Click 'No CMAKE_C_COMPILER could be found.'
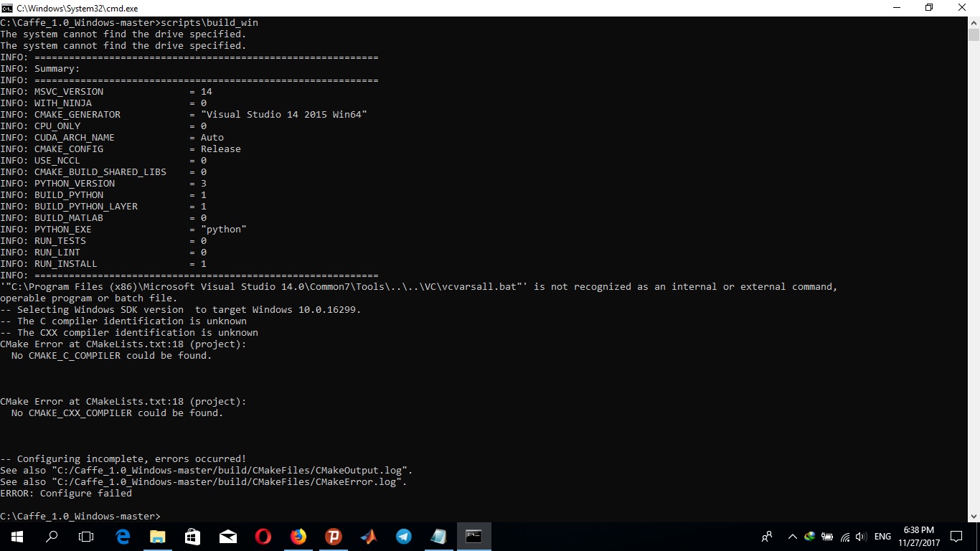The width and height of the screenshot is (980, 551). coord(112,356)
